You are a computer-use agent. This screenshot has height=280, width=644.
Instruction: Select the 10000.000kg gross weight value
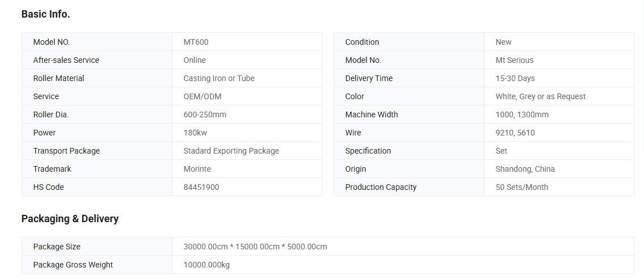207,265
